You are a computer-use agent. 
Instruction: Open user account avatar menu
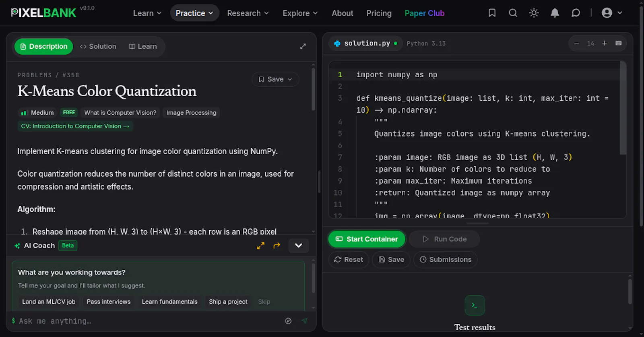click(612, 13)
